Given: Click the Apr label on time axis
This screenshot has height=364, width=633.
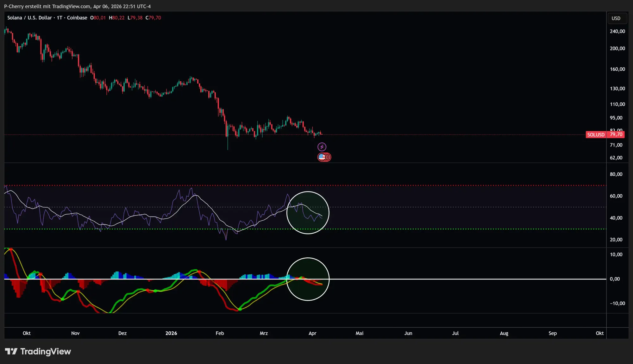Looking at the screenshot, I should click(x=312, y=333).
